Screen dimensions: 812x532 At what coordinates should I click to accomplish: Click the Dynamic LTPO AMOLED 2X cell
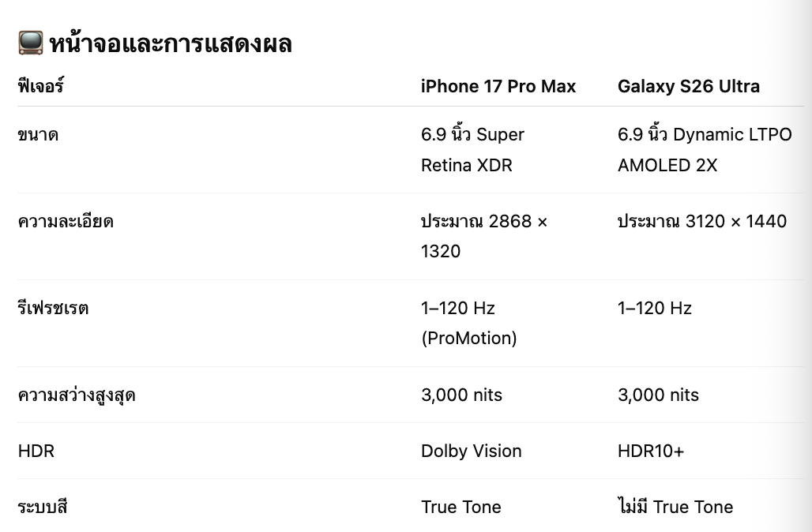pos(704,149)
